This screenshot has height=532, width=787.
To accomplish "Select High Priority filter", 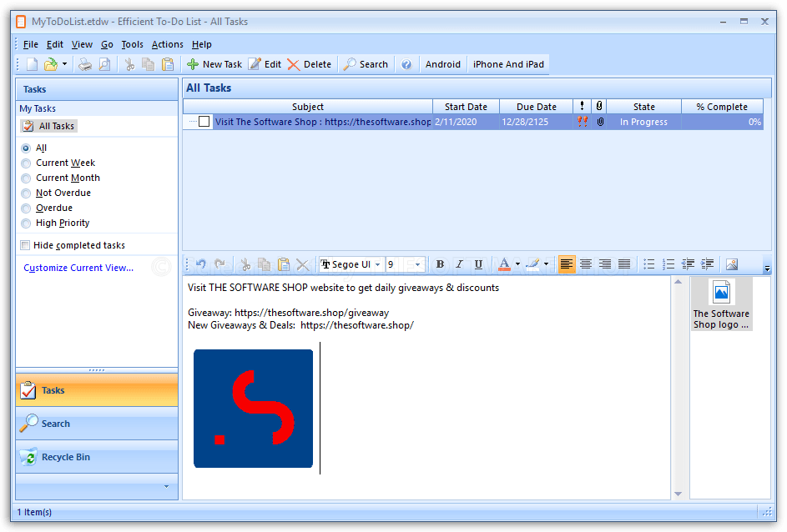I will (x=26, y=223).
